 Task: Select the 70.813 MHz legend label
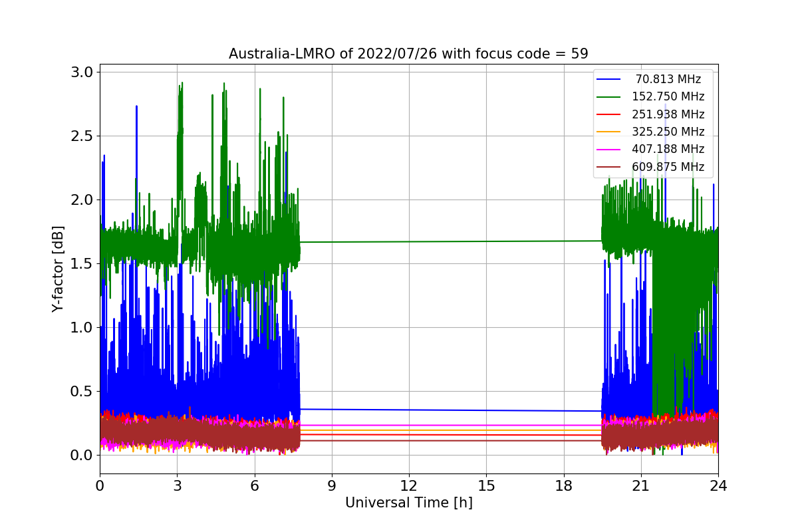click(x=668, y=79)
